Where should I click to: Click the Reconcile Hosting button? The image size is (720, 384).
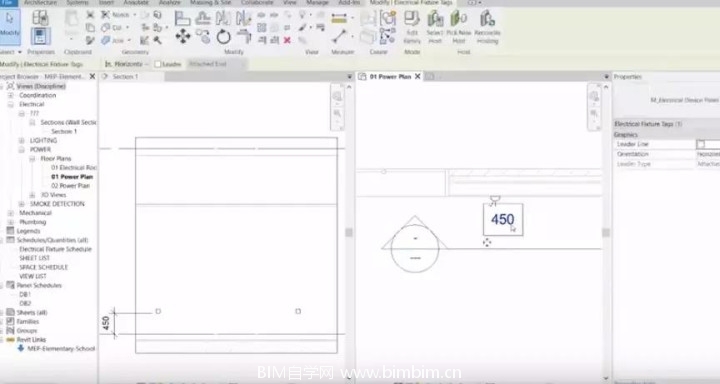pos(487,27)
